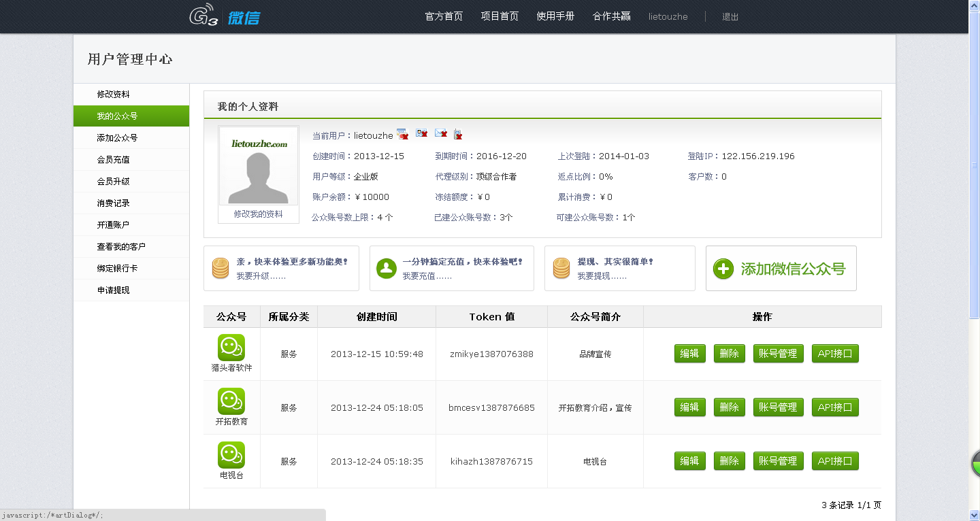The height and width of the screenshot is (521, 980).
Task: Open 使用手册 in top navigation
Action: [x=555, y=16]
